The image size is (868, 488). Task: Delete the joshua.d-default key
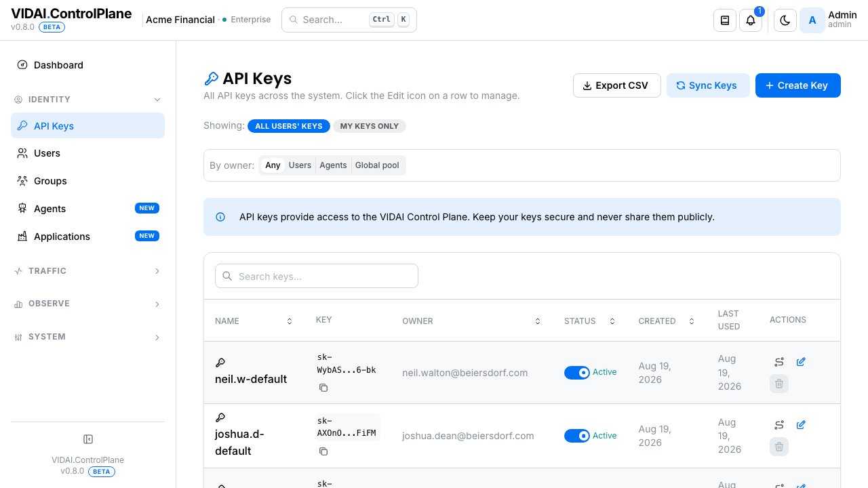click(x=779, y=447)
